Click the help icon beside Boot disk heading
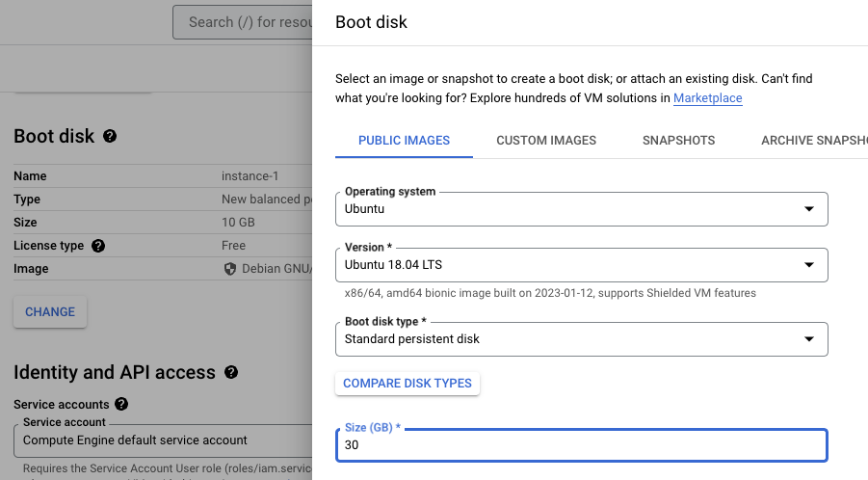Screen dimensions: 868x480 coord(110,137)
